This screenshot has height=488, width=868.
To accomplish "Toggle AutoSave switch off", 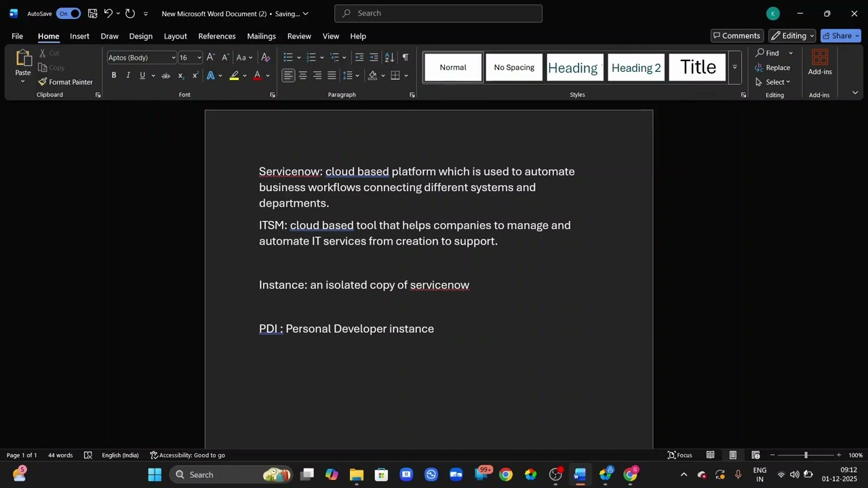I will coord(68,14).
